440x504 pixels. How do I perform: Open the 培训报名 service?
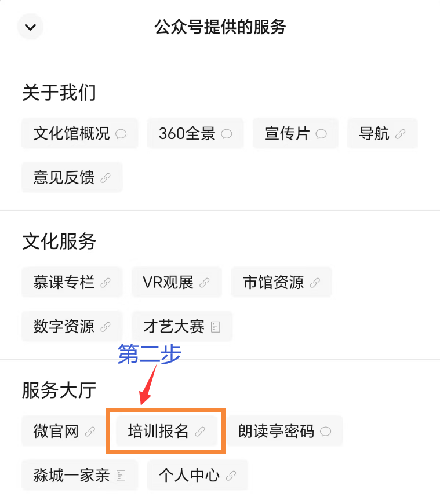165,431
